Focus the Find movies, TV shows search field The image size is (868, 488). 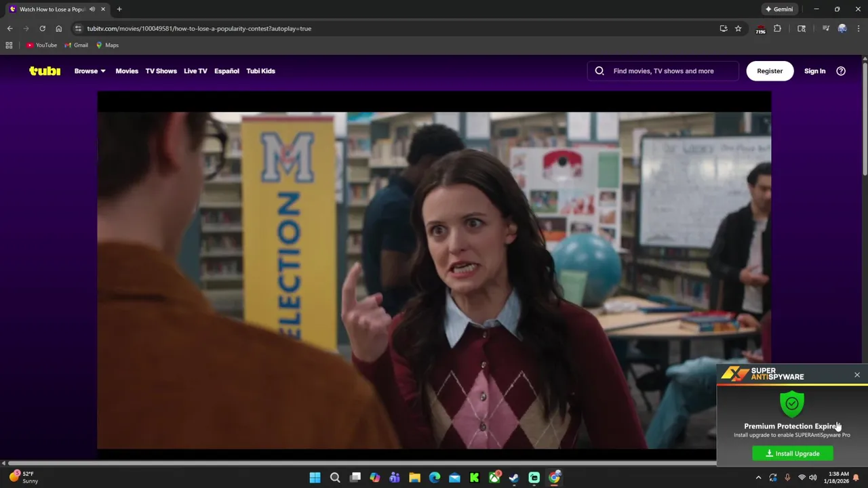point(663,70)
